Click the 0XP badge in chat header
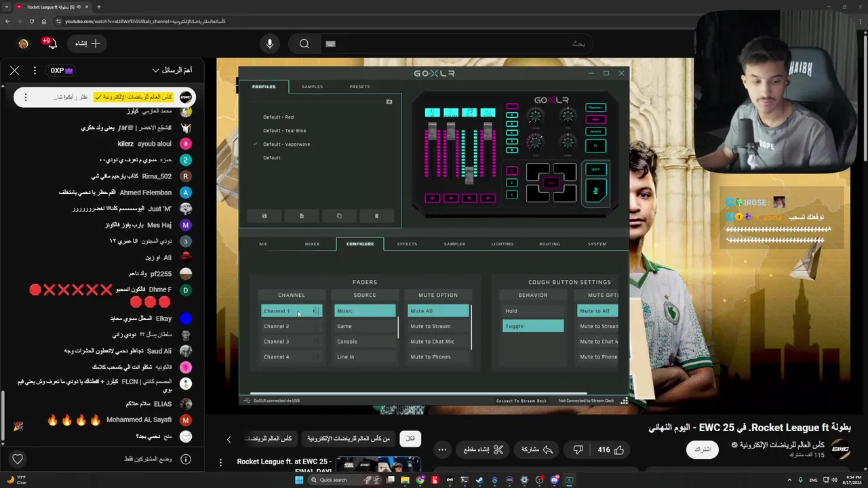Image resolution: width=868 pixels, height=488 pixels. click(61, 70)
